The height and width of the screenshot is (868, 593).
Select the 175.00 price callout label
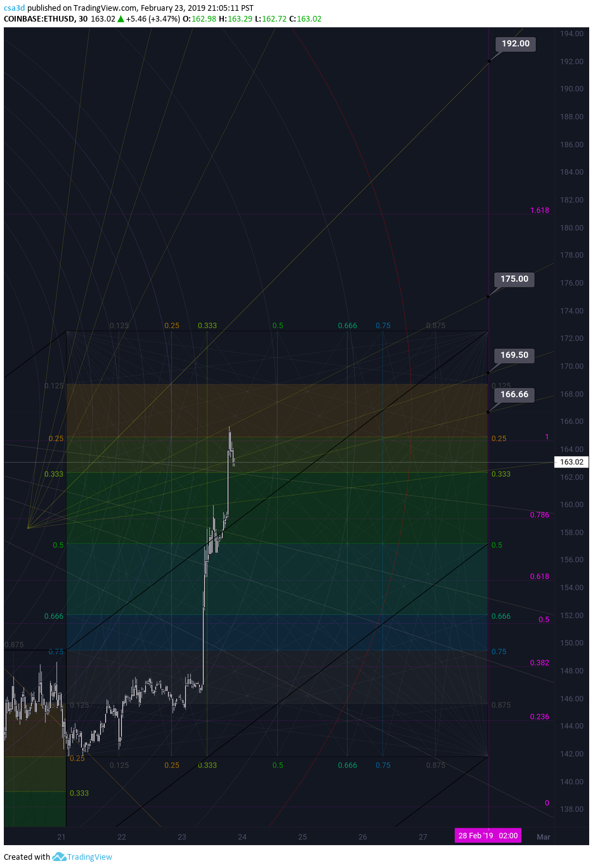tap(514, 279)
